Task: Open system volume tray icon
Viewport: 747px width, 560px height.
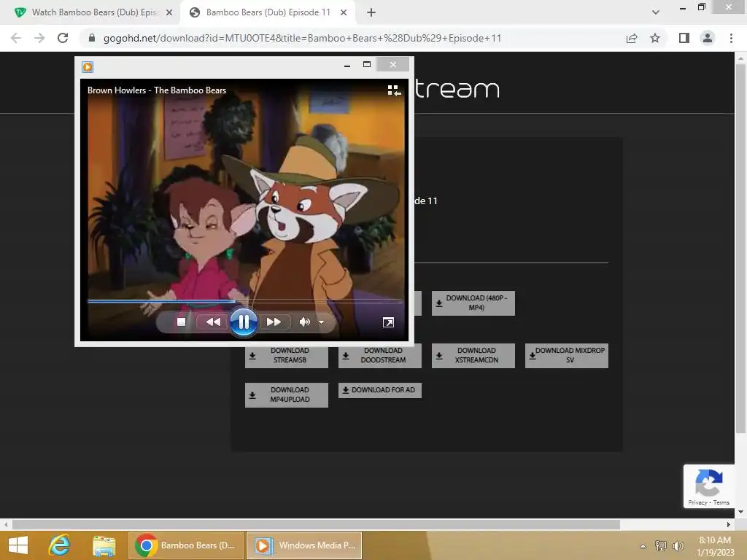Action: [x=678, y=545]
